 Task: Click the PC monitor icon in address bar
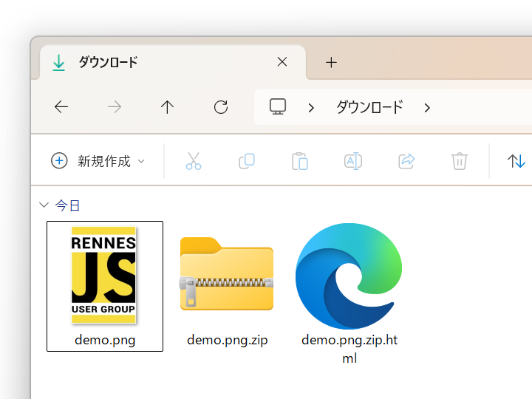click(x=278, y=107)
